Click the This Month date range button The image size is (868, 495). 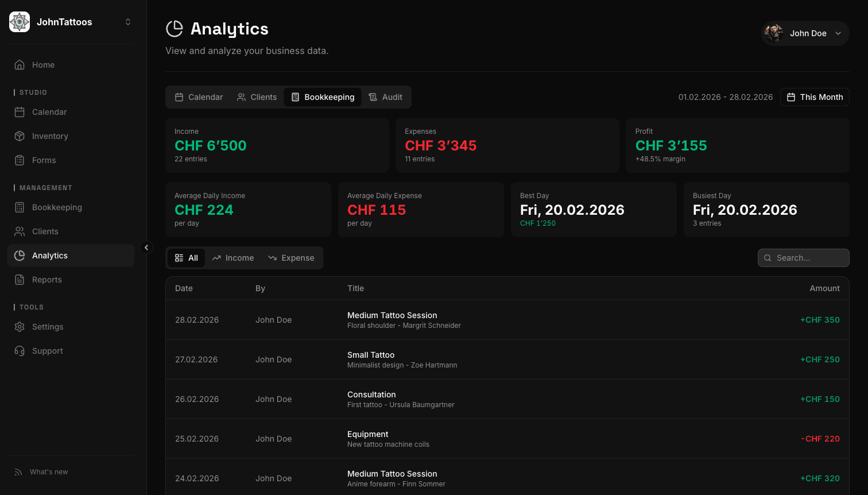coord(815,97)
